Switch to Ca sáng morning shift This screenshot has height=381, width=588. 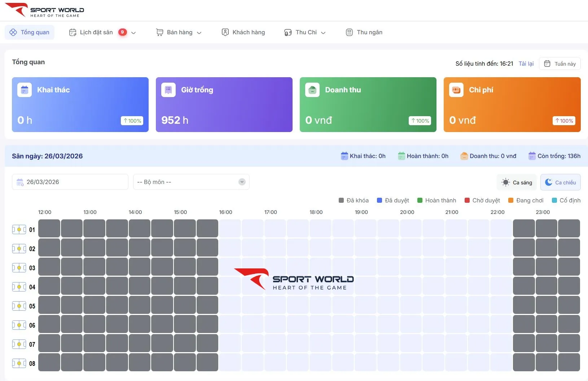point(517,183)
